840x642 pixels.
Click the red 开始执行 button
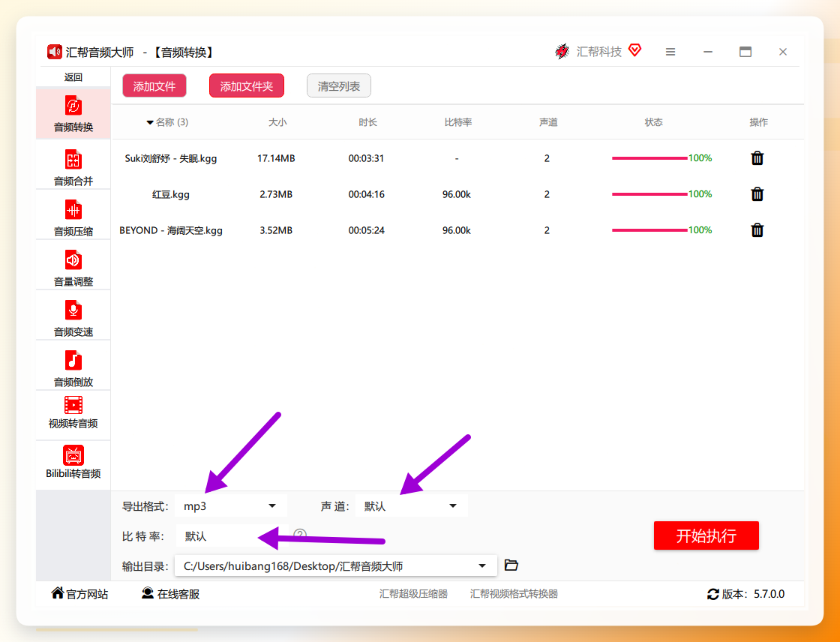tap(706, 535)
